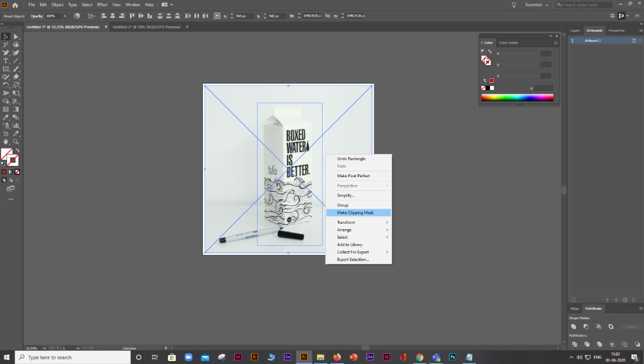Select the Gradient tool

coord(16,109)
